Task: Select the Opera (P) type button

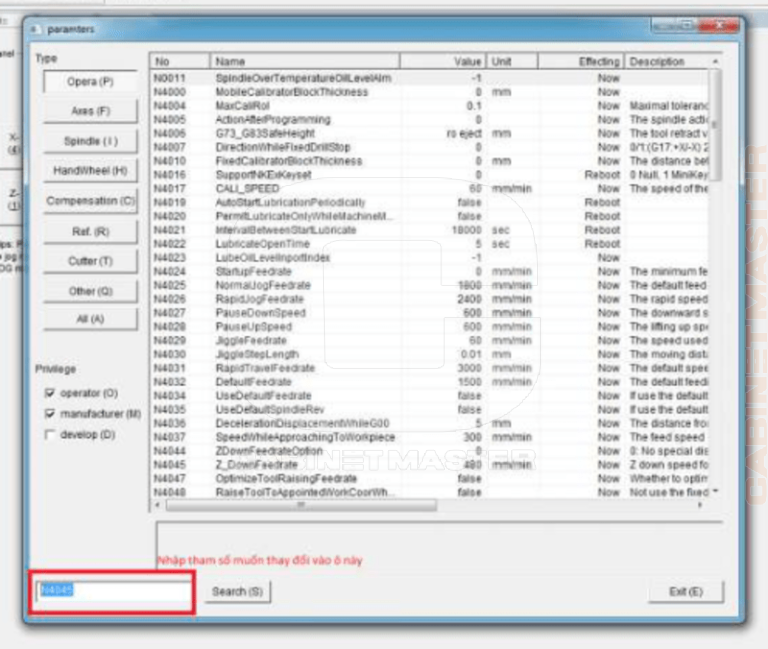Action: pyautogui.click(x=90, y=82)
